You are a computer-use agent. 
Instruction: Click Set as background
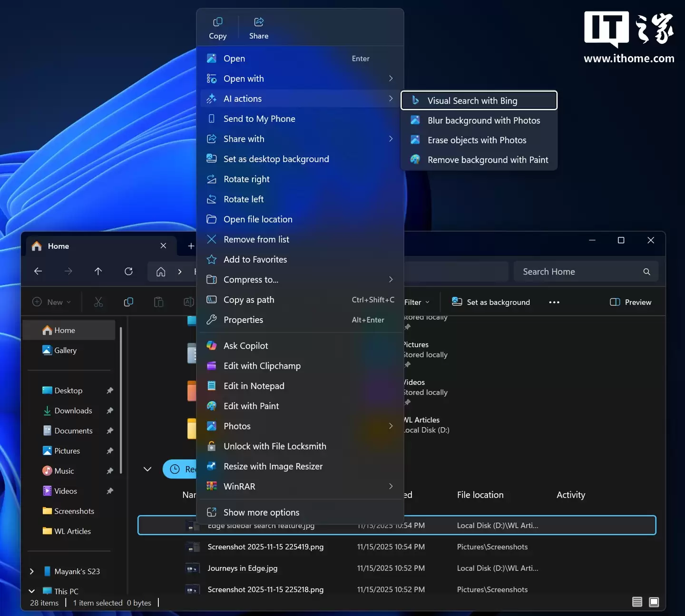491,302
